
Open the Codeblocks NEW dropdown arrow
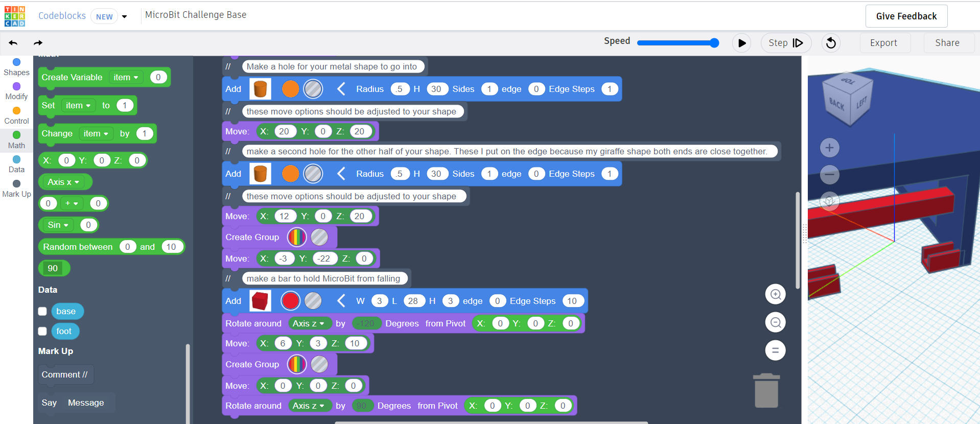tap(124, 16)
